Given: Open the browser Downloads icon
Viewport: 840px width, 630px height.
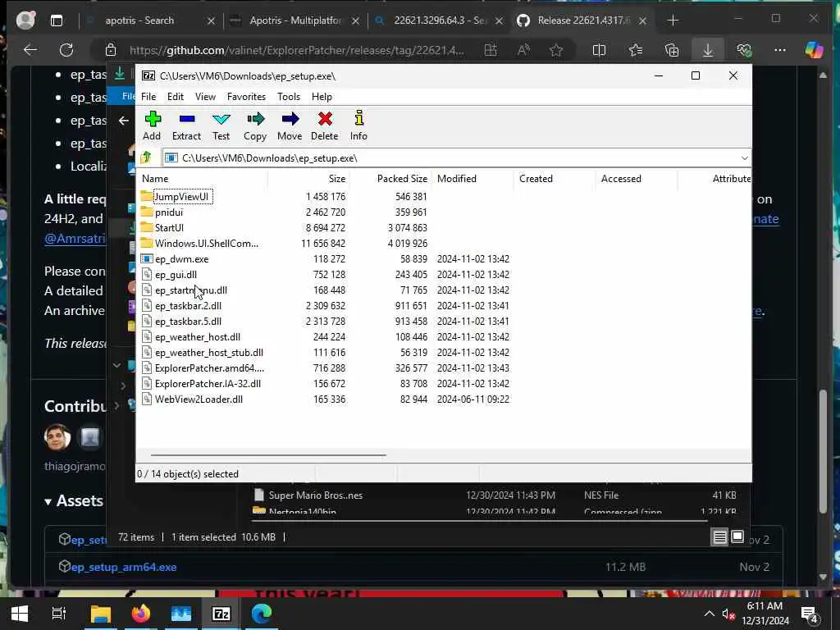Looking at the screenshot, I should pyautogui.click(x=708, y=50).
